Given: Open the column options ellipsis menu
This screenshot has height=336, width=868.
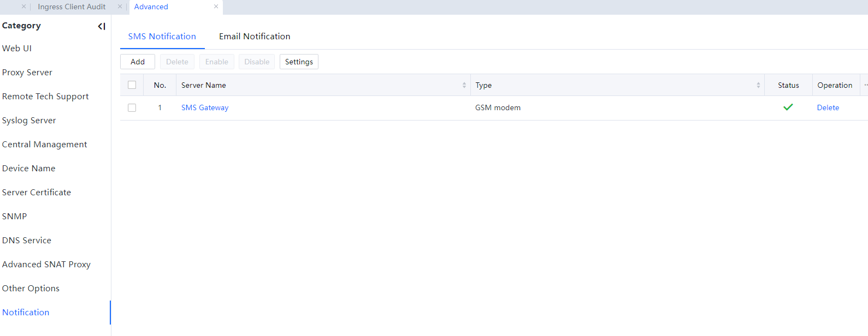Looking at the screenshot, I should tap(865, 85).
